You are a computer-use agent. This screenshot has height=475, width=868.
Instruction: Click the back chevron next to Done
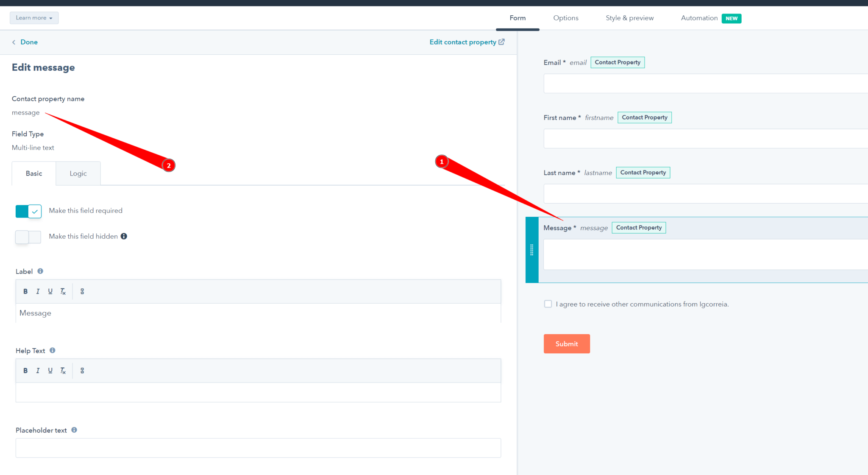click(14, 42)
